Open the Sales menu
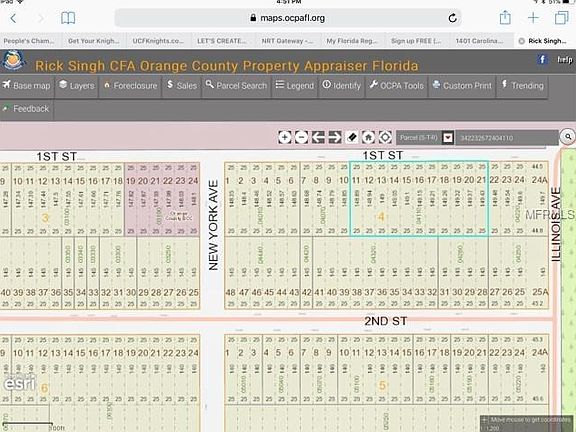 coord(182,86)
